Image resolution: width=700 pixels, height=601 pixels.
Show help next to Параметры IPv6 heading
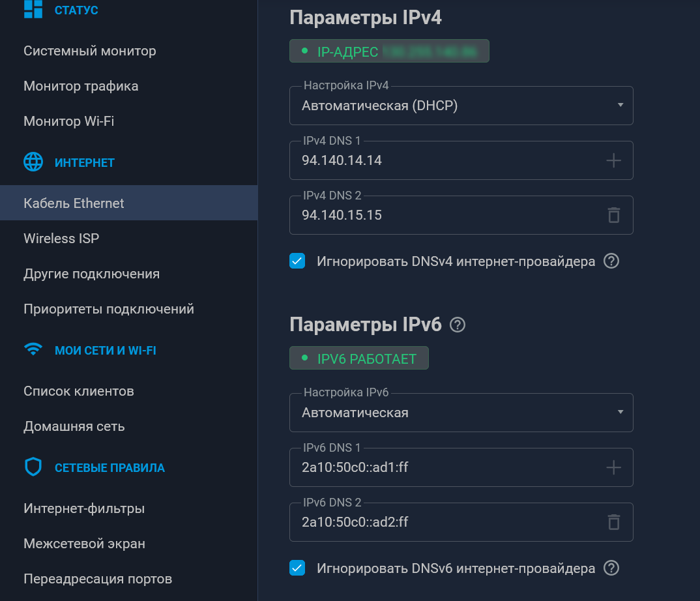pyautogui.click(x=458, y=325)
